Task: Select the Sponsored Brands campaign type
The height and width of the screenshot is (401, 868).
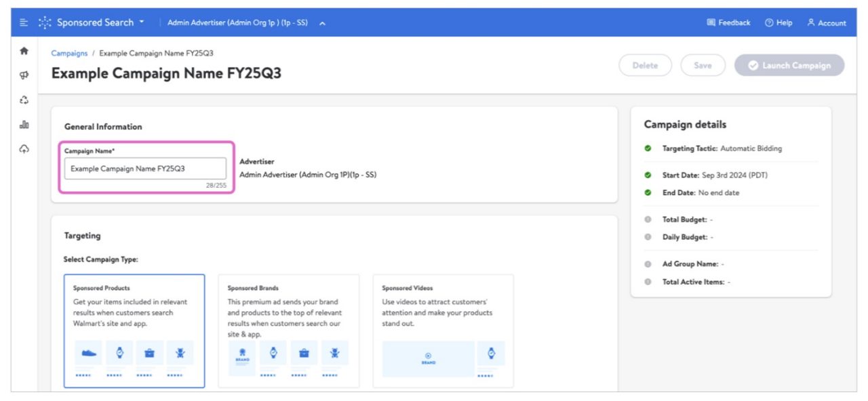Action: 288,331
